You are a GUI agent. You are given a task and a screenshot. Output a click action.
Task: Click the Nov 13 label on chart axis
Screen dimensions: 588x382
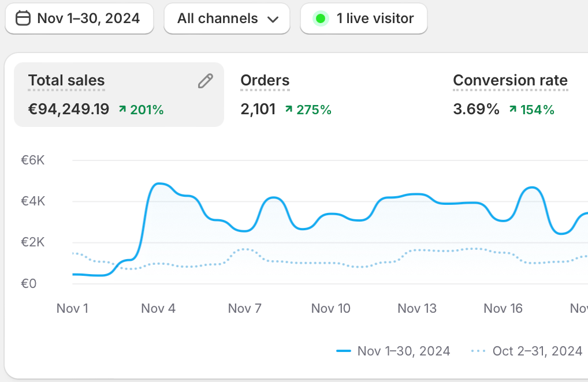point(417,309)
